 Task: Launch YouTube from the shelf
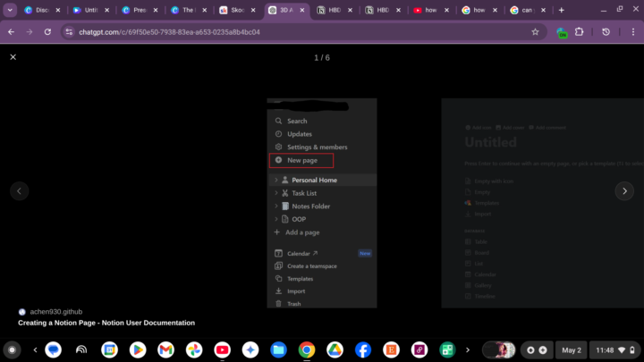coord(222,350)
